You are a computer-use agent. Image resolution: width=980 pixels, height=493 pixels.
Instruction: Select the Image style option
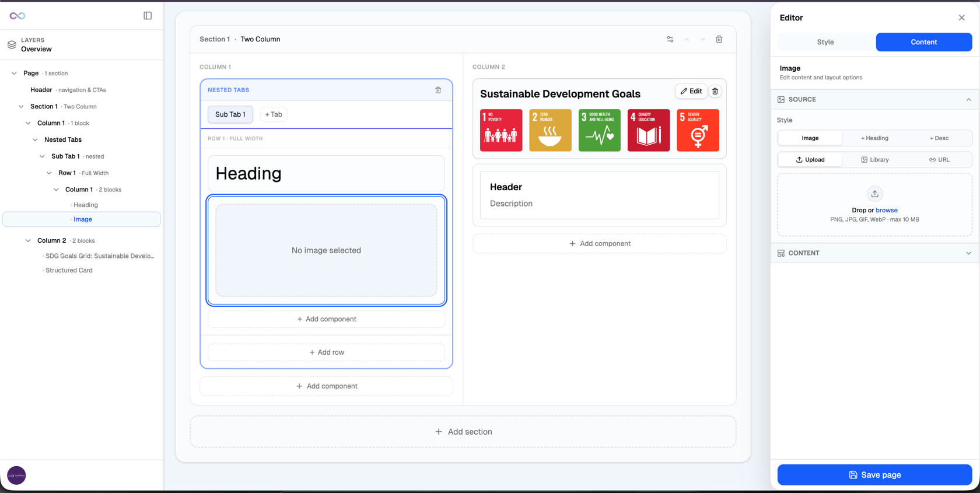810,138
